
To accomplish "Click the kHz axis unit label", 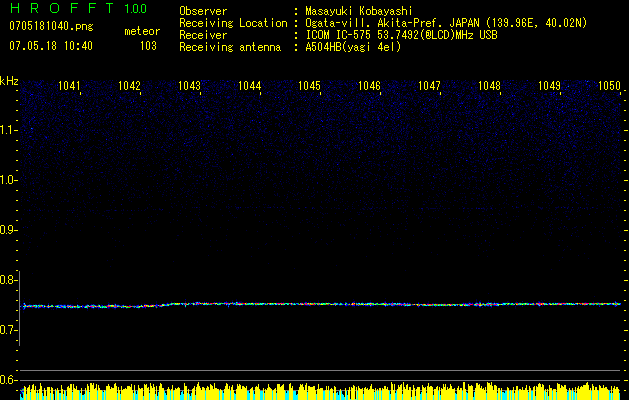I will tap(9, 81).
